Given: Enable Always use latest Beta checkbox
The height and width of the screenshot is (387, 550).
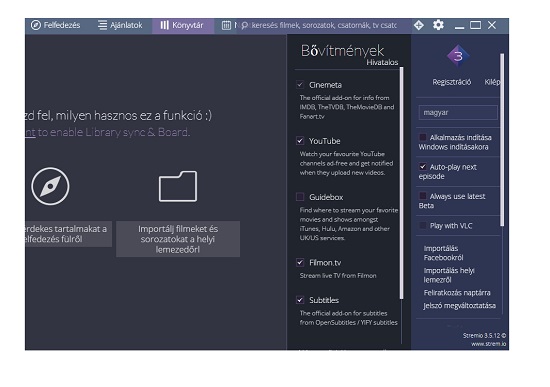Looking at the screenshot, I should pos(423,196).
